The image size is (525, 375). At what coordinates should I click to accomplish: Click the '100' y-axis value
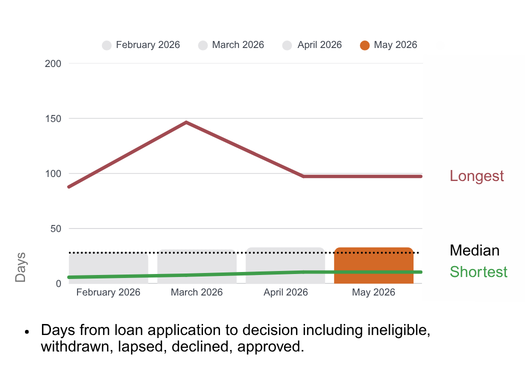[x=53, y=174]
